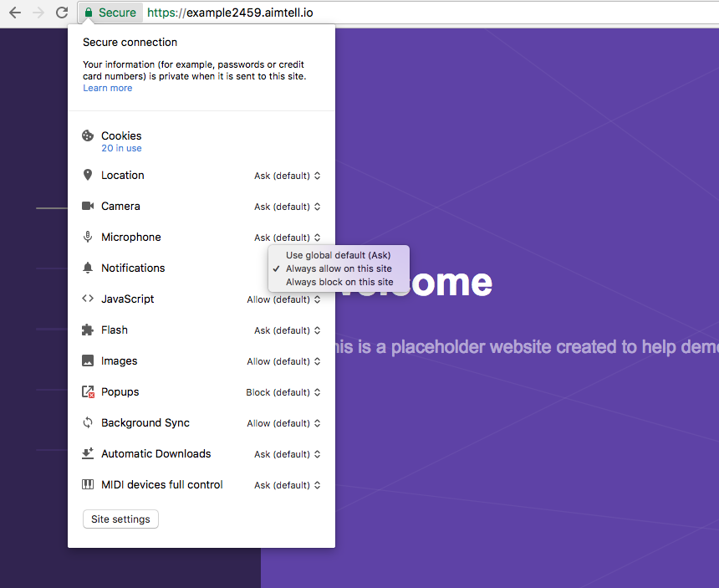Viewport: 719px width, 588px height.
Task: Expand the Camera permission dropdown
Action: click(x=288, y=207)
